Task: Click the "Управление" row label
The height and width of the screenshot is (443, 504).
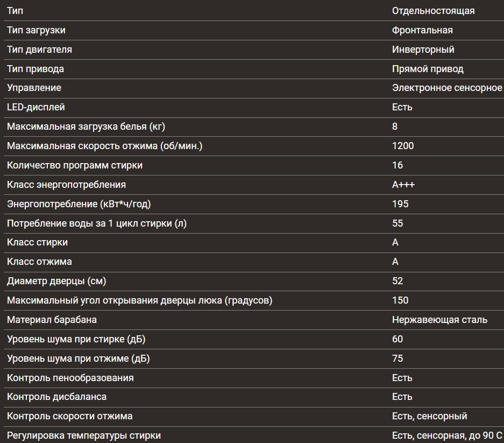Action: [34, 88]
